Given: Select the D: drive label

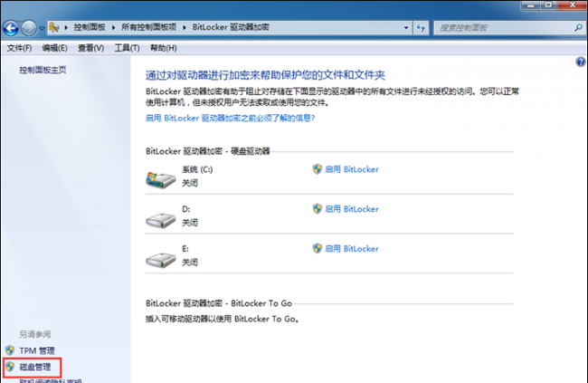Looking at the screenshot, I should tap(186, 209).
